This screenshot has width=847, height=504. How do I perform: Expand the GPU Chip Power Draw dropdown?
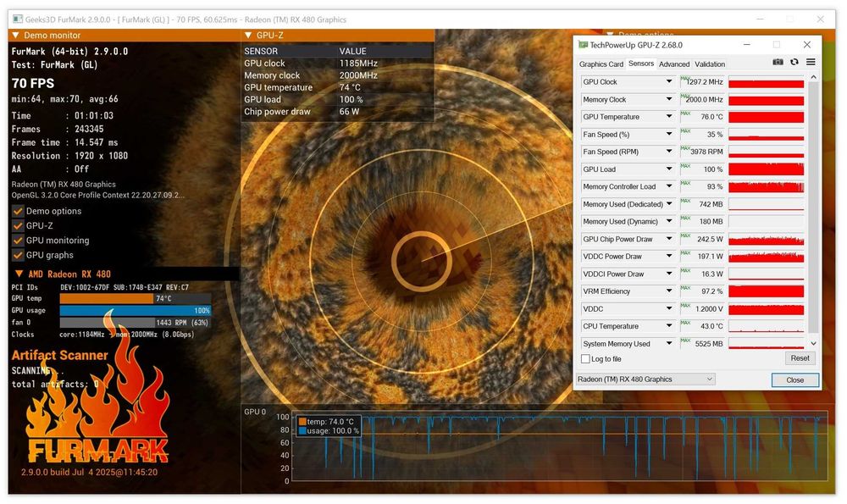click(x=669, y=239)
